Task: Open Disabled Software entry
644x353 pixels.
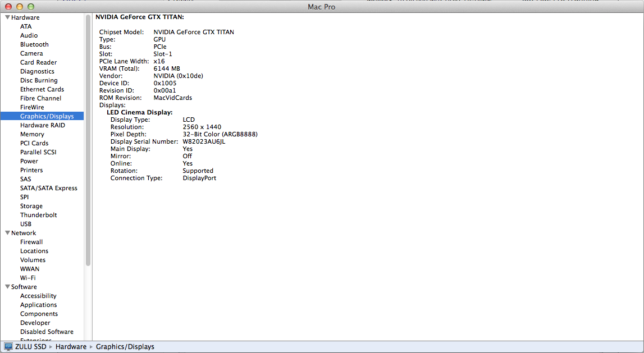Action: click(x=47, y=332)
